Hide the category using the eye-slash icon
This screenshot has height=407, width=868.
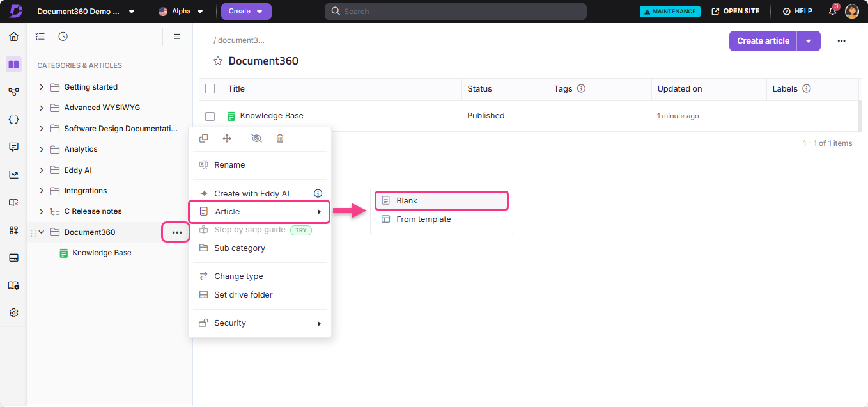pyautogui.click(x=256, y=138)
